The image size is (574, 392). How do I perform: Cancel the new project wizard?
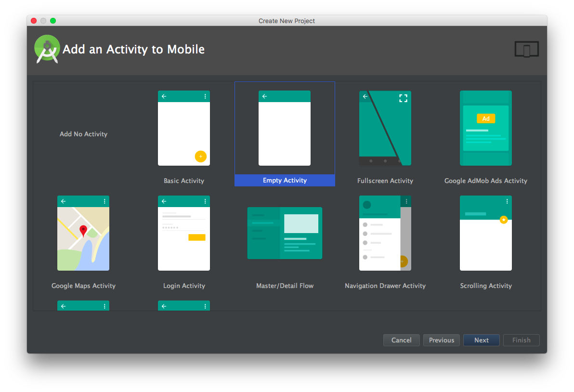click(401, 340)
